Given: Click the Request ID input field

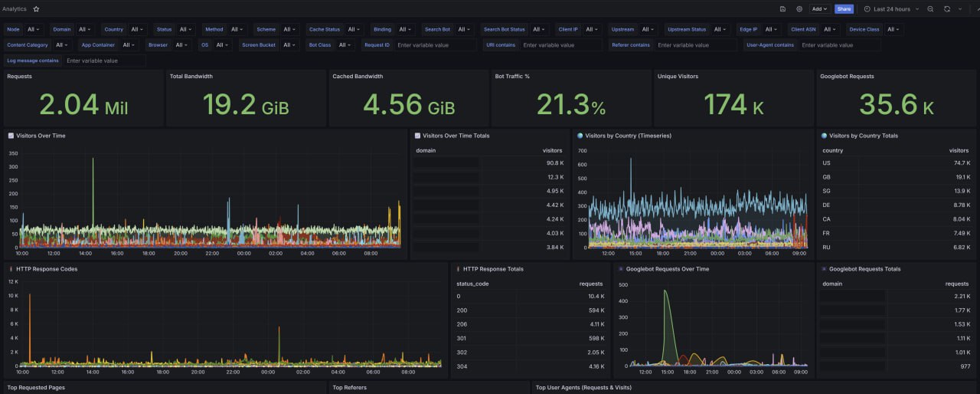Looking at the screenshot, I should [435, 45].
